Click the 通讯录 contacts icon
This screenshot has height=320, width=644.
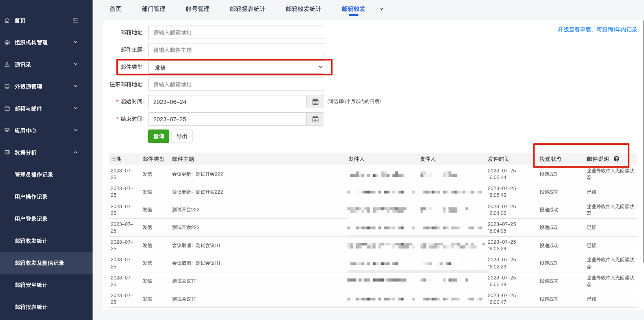(x=7, y=65)
